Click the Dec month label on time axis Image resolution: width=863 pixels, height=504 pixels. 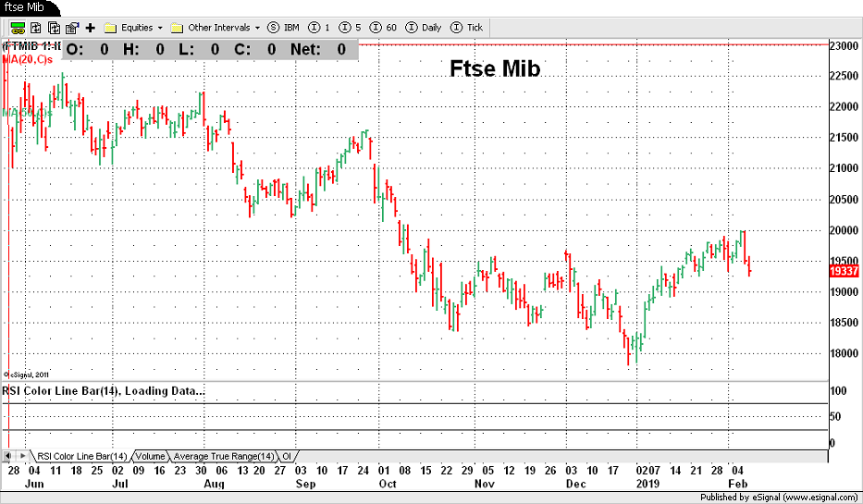(x=575, y=484)
